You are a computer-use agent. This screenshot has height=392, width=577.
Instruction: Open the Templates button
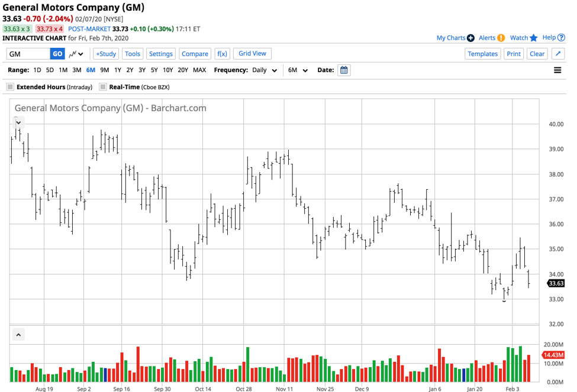point(483,54)
